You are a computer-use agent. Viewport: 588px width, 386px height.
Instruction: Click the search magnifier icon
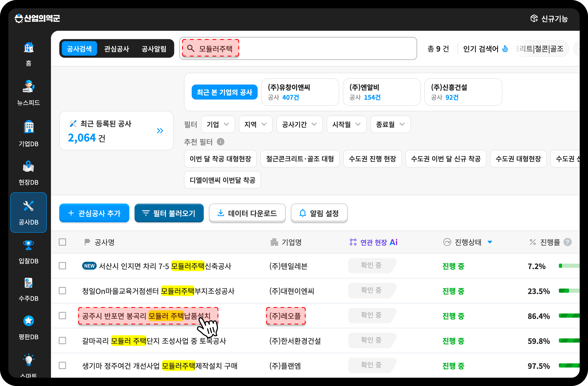tap(191, 48)
